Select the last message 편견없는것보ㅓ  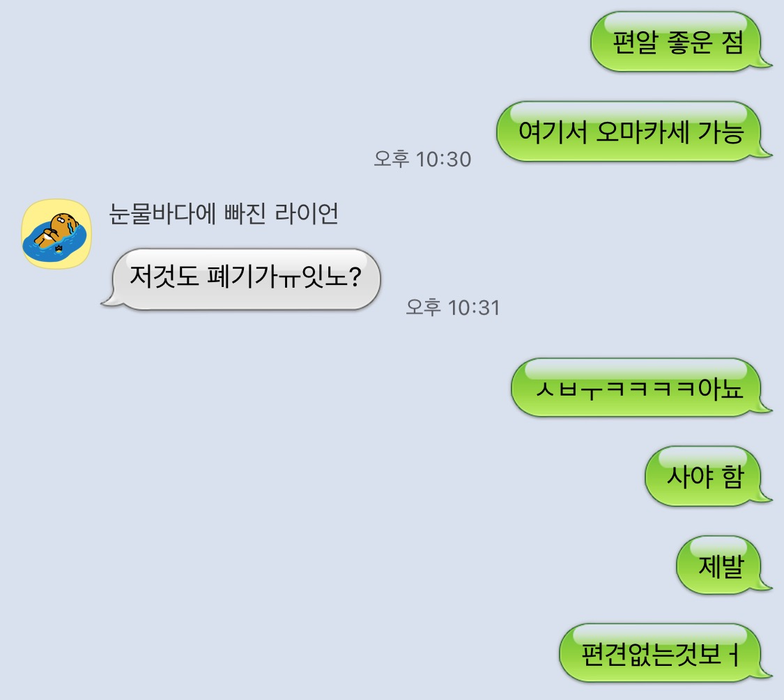(662, 653)
